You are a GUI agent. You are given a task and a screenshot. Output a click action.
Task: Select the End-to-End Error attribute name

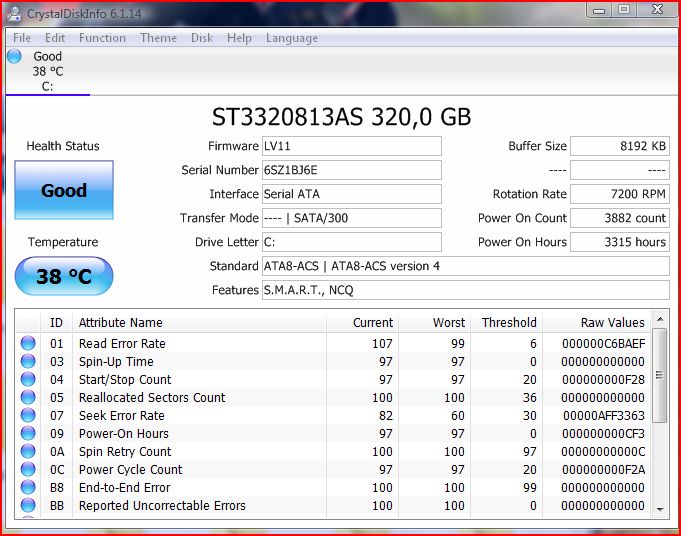pos(125,488)
